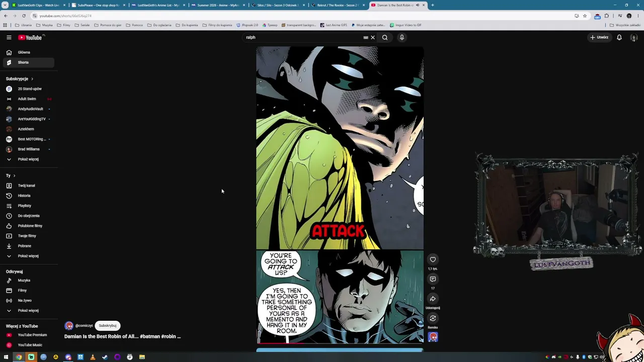
Task: Click the search magnifier button
Action: tap(385, 37)
